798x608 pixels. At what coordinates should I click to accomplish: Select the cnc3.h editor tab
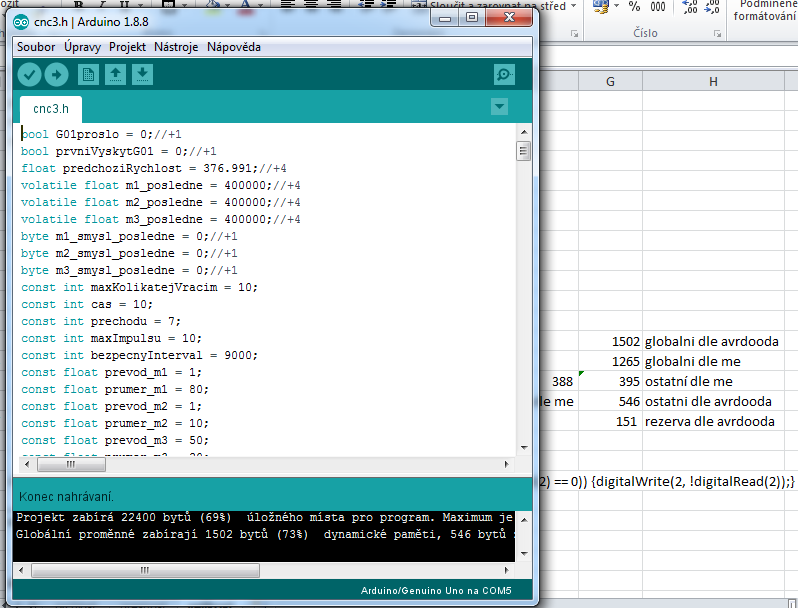[51, 109]
